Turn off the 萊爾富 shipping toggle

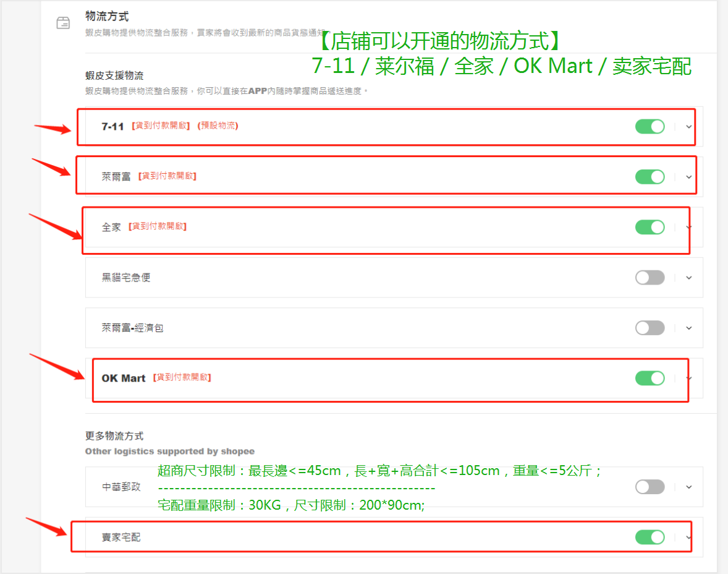click(x=650, y=177)
